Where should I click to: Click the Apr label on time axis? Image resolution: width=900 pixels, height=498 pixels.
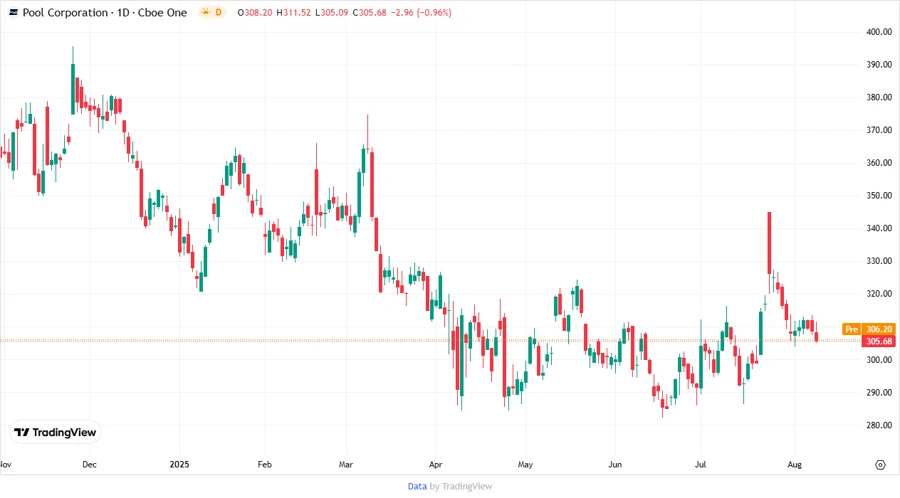coord(436,464)
